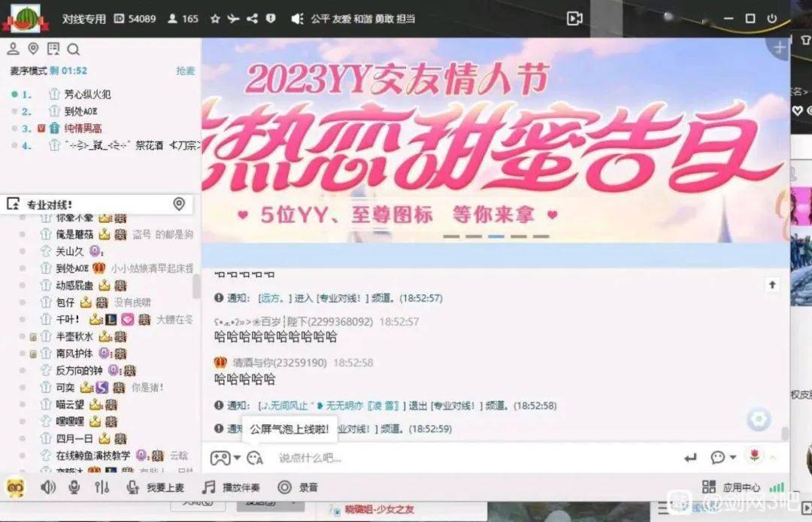Click the announcement speaker icon
The height and width of the screenshot is (522, 812).
coord(297,19)
